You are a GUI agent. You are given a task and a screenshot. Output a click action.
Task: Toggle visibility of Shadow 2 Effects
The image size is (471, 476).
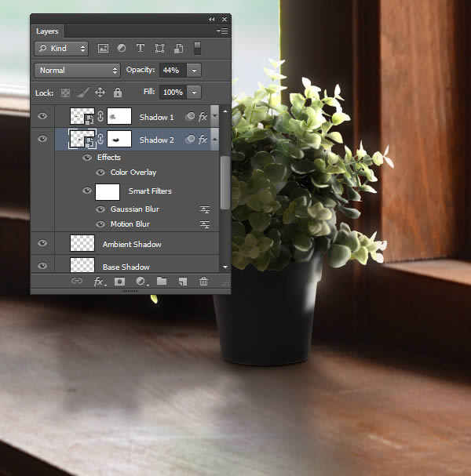[87, 158]
